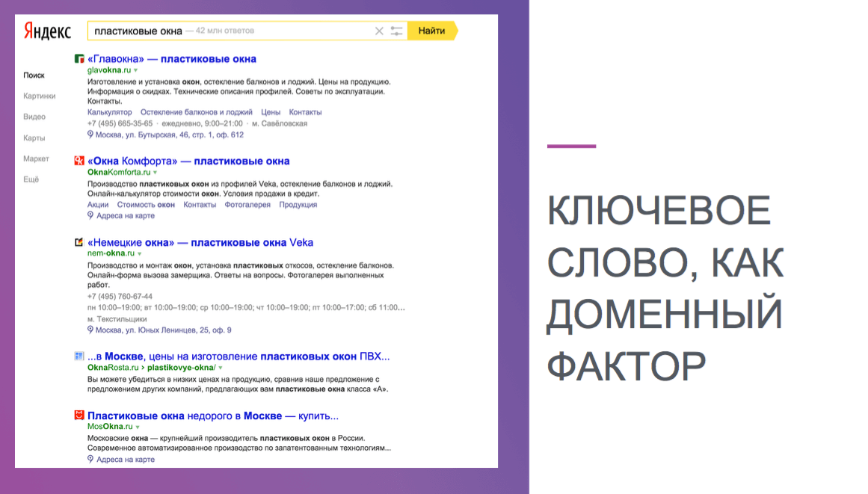Switch to the Карты tab

point(34,138)
